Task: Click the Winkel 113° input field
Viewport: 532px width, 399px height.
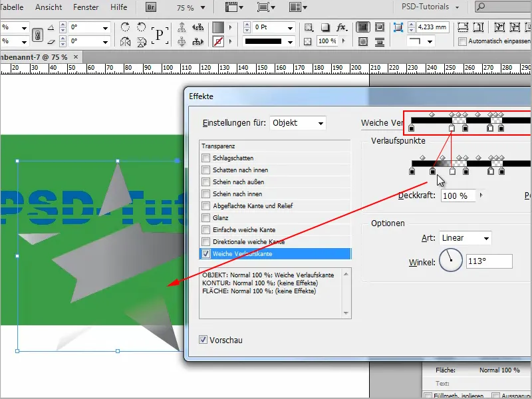Action: coord(489,261)
